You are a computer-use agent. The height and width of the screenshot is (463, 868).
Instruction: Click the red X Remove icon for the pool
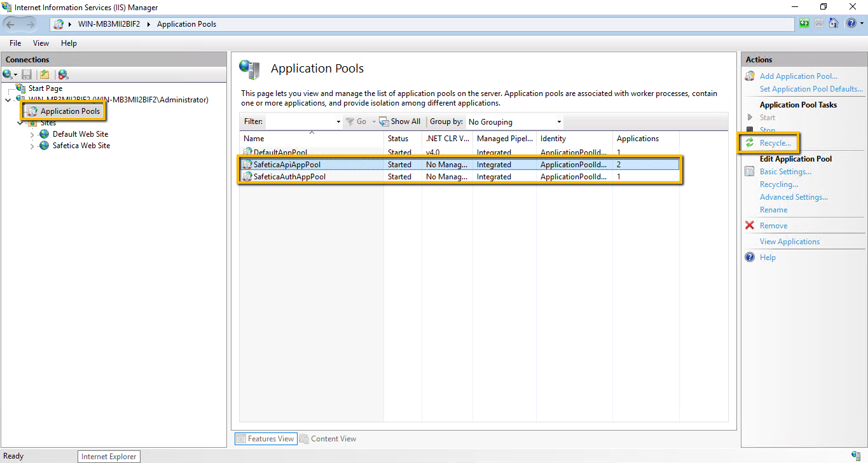pos(749,225)
